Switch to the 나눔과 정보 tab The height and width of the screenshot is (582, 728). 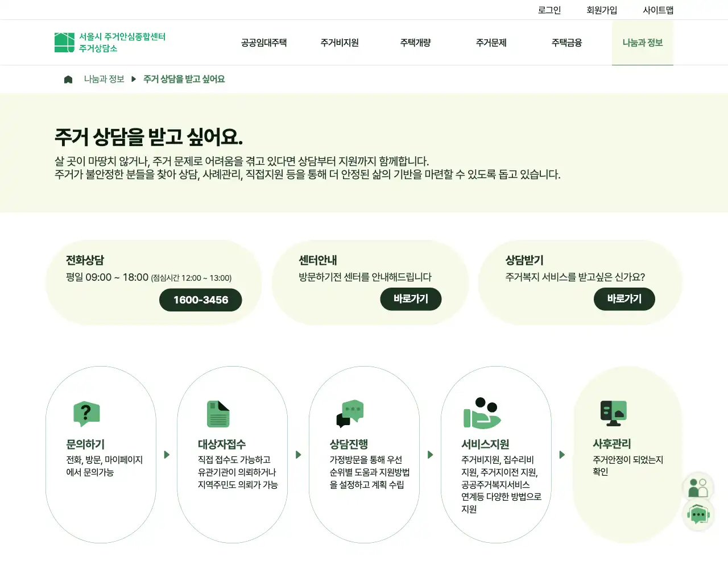pos(642,43)
